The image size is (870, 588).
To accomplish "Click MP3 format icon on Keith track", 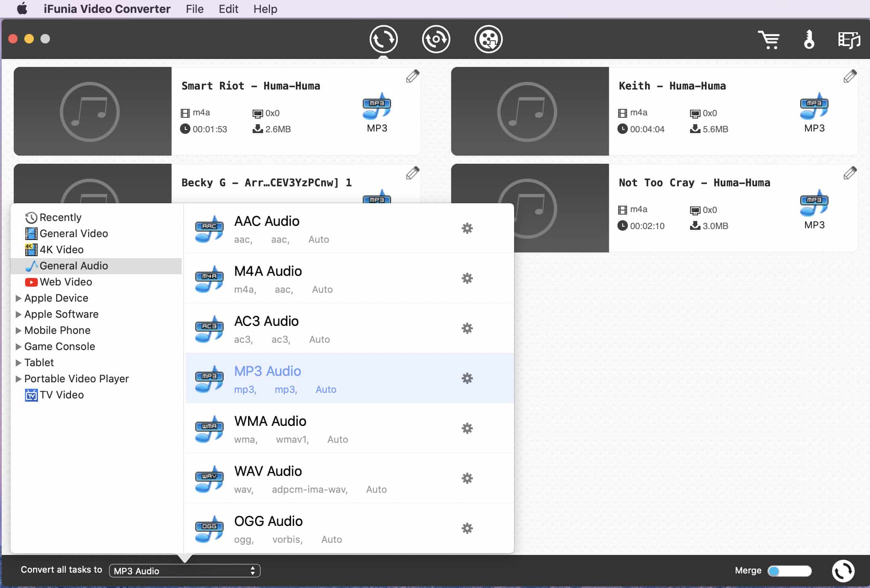I will [814, 107].
